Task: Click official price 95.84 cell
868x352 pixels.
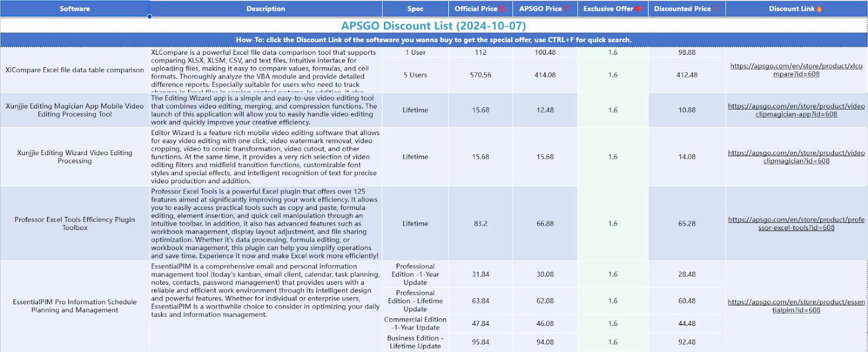Action: 481,342
